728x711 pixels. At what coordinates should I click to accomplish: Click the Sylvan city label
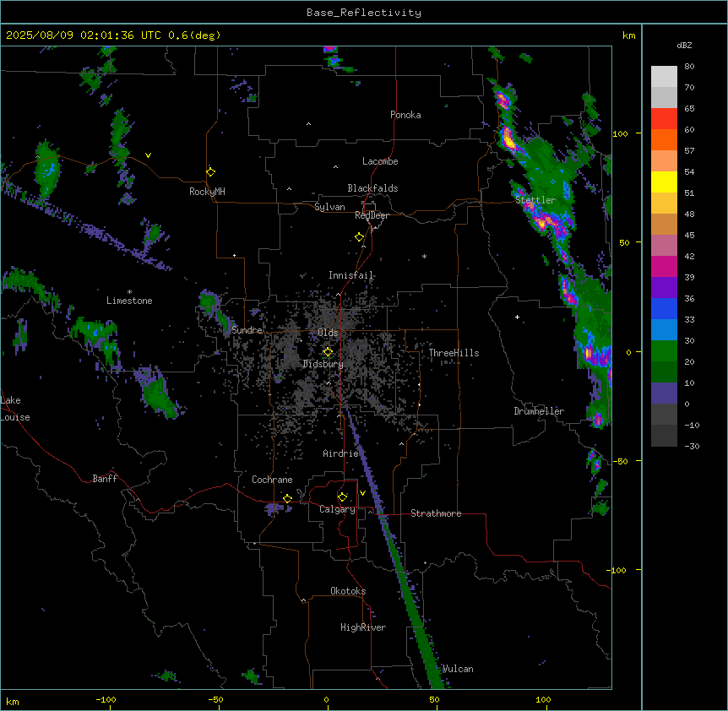(x=329, y=207)
